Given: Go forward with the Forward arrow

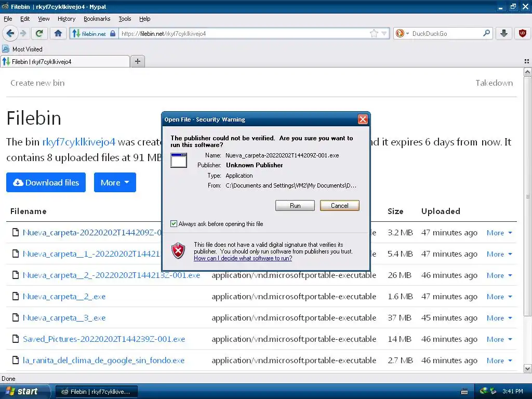Looking at the screenshot, I should [23, 33].
